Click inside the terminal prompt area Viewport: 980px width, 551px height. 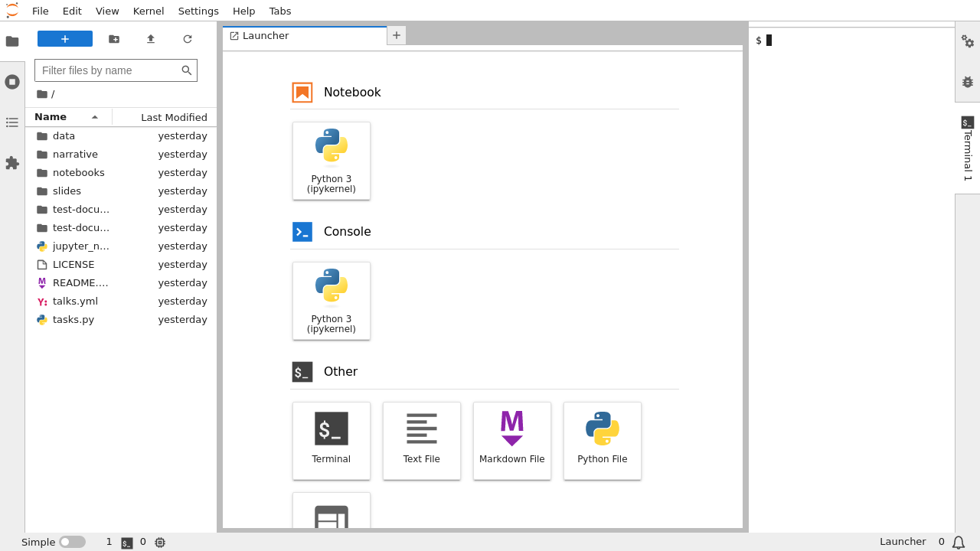click(851, 280)
